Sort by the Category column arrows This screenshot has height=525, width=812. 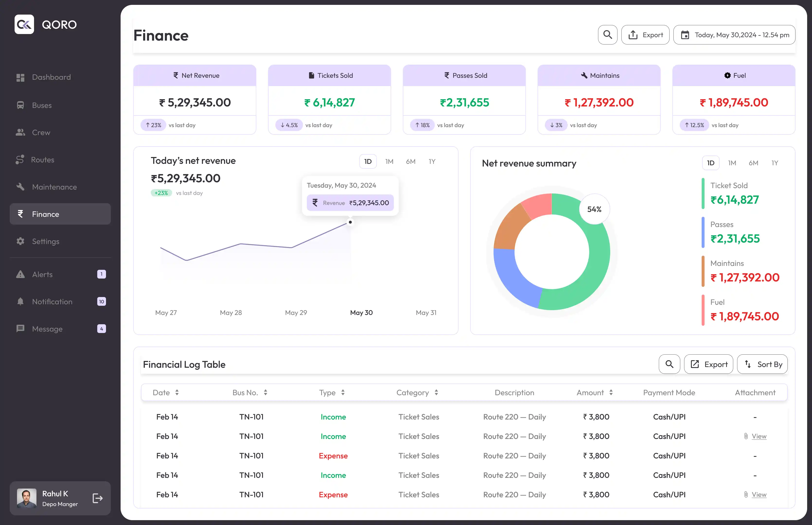(x=436, y=392)
